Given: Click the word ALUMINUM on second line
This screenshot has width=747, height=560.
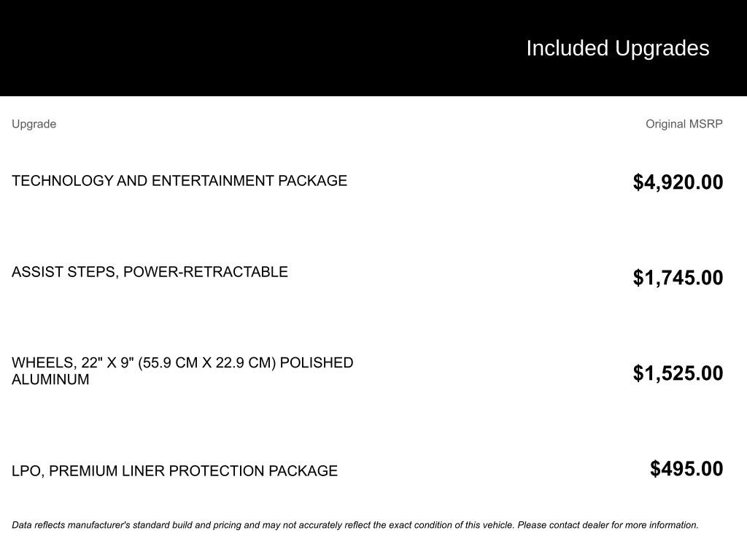Looking at the screenshot, I should (x=50, y=379).
